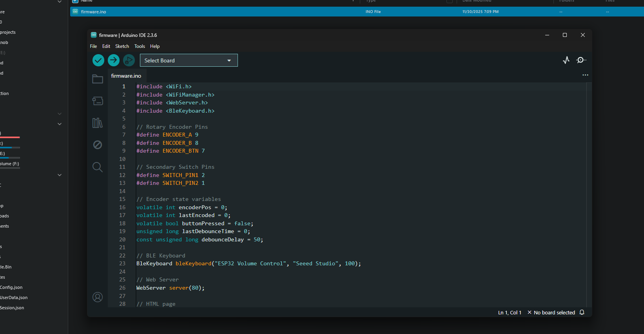Open the Serial Monitor

coord(581,60)
